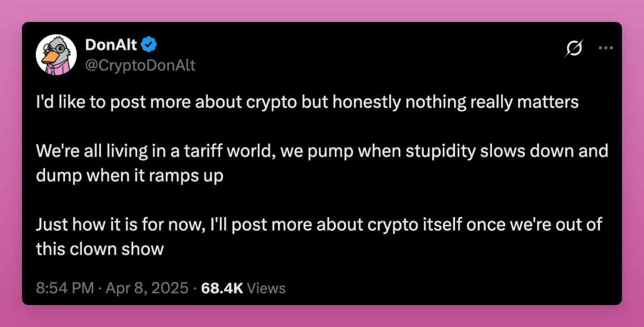Screen dimensions: 644x327
Task: Click the line starting 'Just how it is'
Action: [x=319, y=225]
